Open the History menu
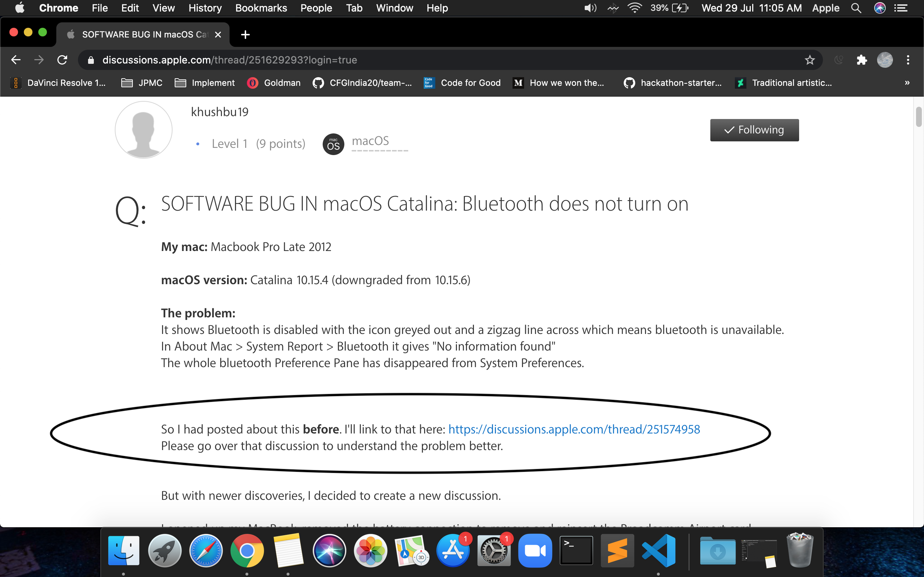Screen dimensions: 924x577 click(205, 8)
